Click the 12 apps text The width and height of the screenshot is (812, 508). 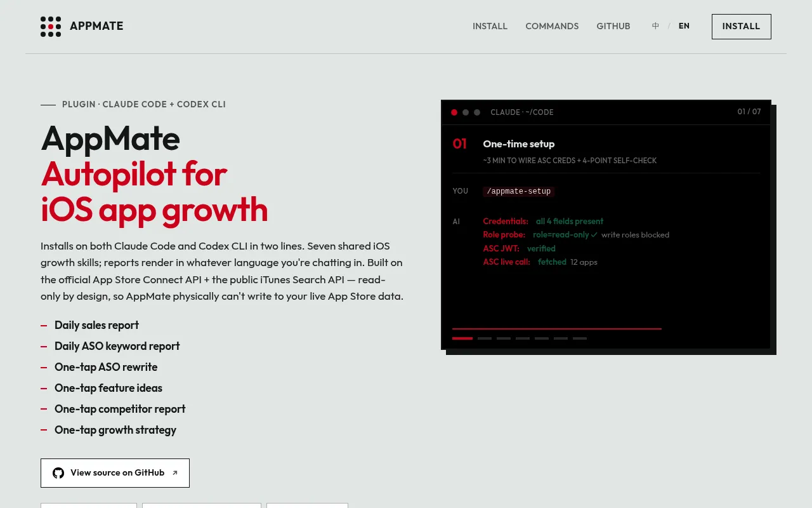[x=584, y=262]
